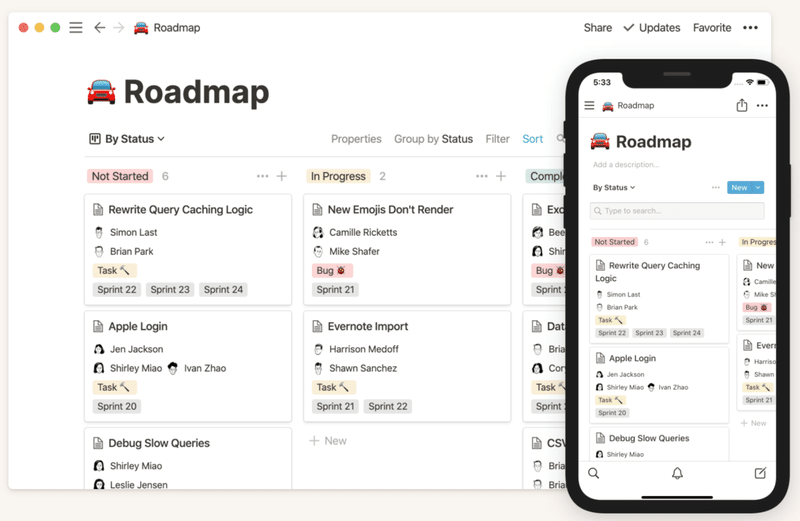
Task: Click Harrison Medoff on Evernote Import card
Action: click(x=356, y=350)
